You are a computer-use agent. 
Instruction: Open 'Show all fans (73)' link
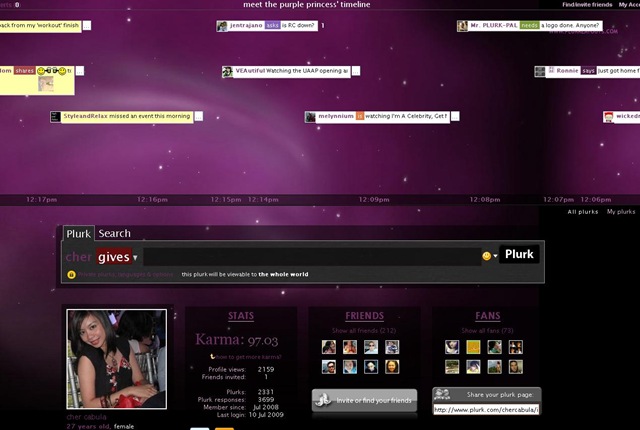(x=487, y=330)
